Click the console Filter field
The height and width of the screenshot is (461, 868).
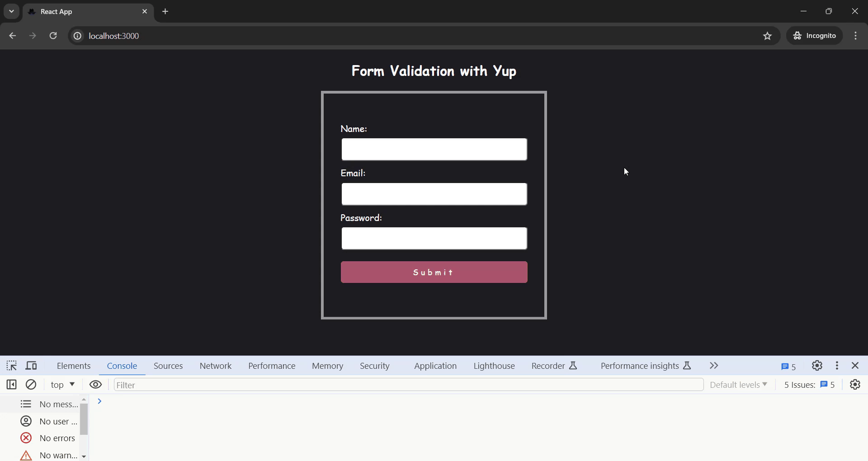pyautogui.click(x=409, y=385)
